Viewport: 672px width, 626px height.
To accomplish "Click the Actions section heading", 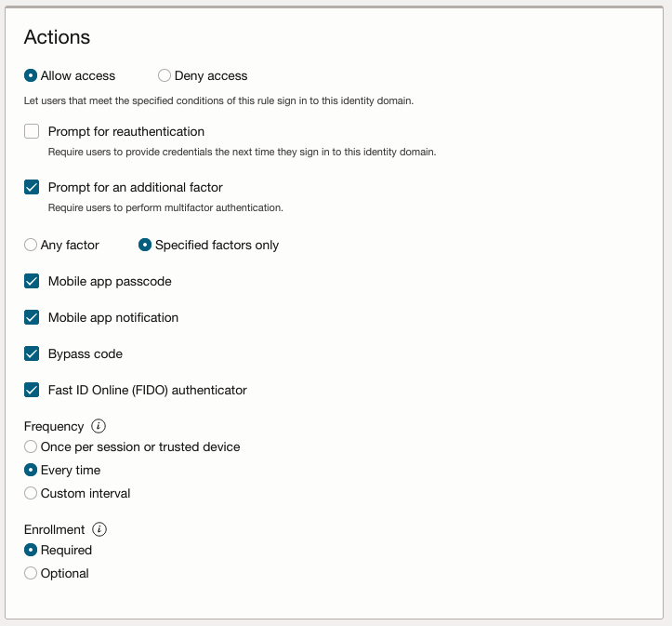I will click(x=57, y=37).
